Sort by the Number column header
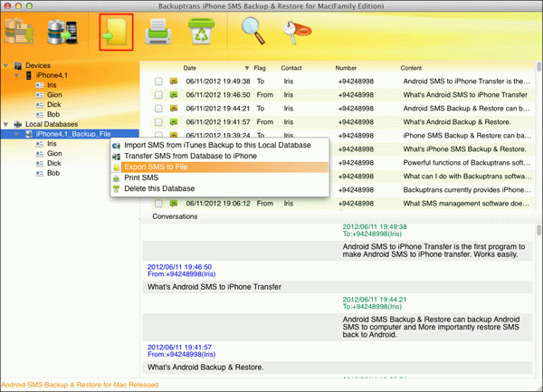This screenshot has height=392, width=543. (346, 68)
